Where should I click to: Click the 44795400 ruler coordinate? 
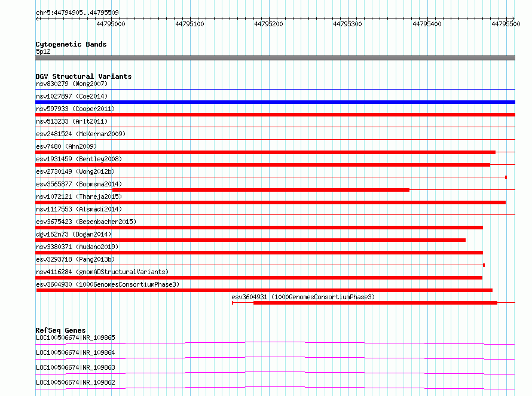pos(427,24)
